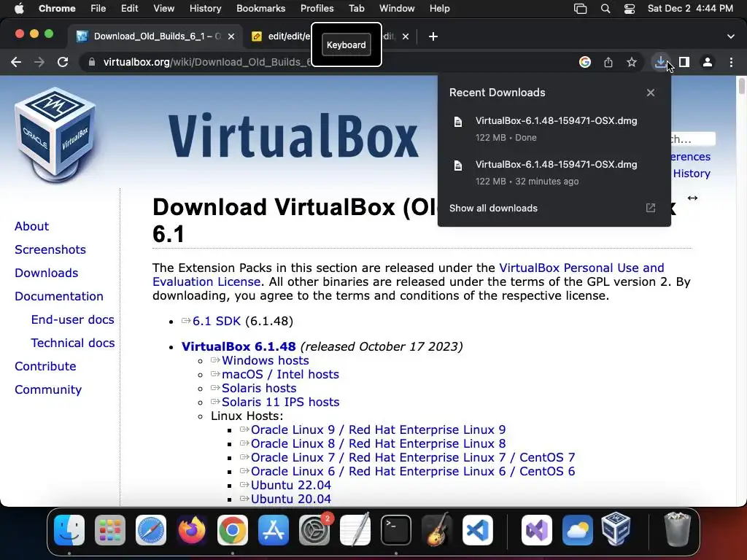Viewport: 747px width, 560px height.
Task: Click the share page icon in address bar
Action: [608, 62]
